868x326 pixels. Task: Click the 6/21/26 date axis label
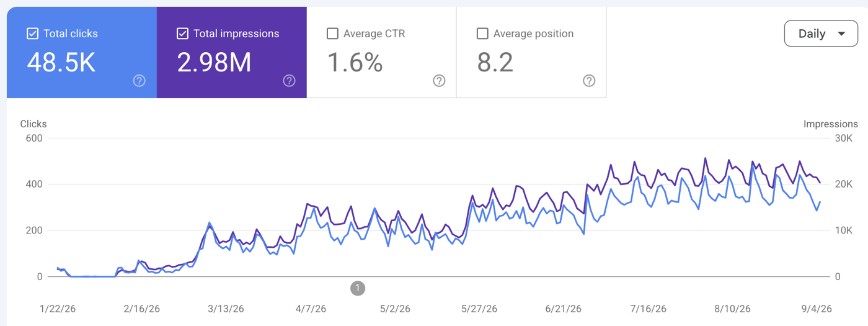pos(563,309)
